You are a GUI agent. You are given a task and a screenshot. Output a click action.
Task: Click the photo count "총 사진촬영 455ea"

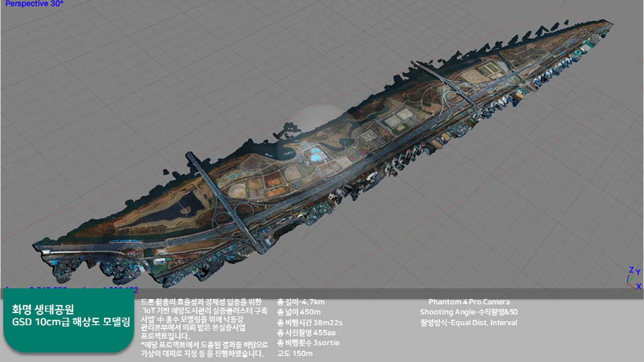click(306, 333)
